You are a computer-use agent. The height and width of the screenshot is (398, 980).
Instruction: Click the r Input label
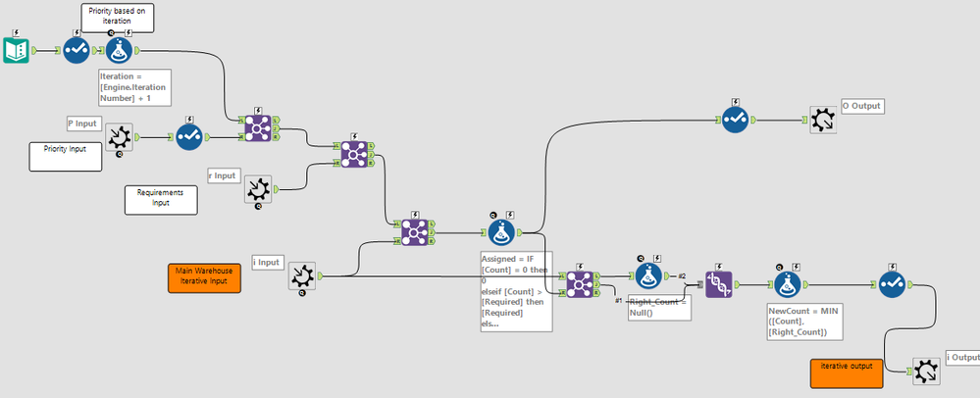pyautogui.click(x=223, y=175)
